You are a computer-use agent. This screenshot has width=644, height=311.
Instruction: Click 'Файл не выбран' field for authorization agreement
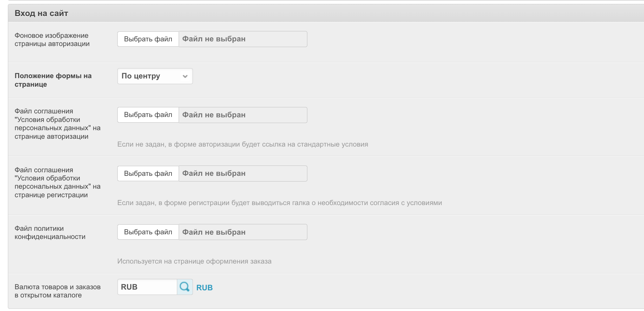click(242, 115)
